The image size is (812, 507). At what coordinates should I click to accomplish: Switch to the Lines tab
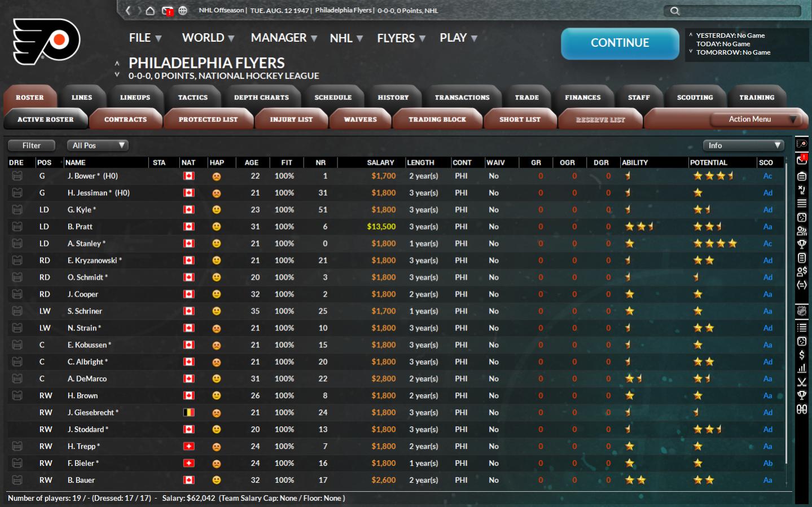tap(82, 98)
